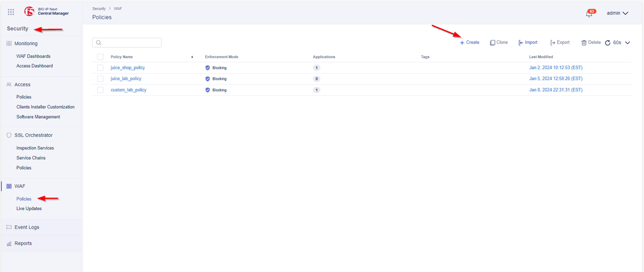Screen dimensions: 644x272
Task: Click Blocking shield icon for custom_lab_policy
Action: (208, 90)
